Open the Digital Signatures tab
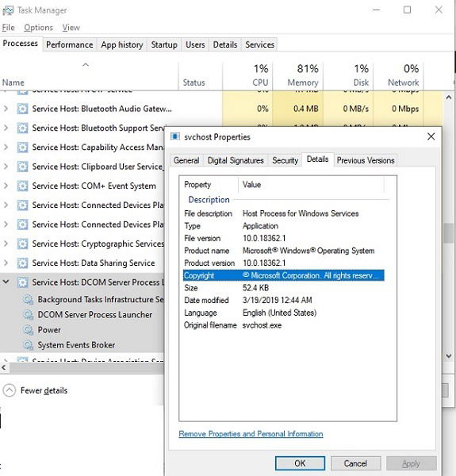Image resolution: width=456 pixels, height=476 pixels. pos(236,160)
